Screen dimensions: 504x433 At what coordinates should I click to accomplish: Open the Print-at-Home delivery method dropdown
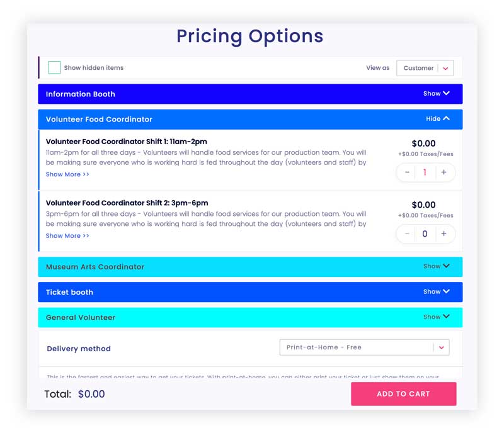point(365,347)
